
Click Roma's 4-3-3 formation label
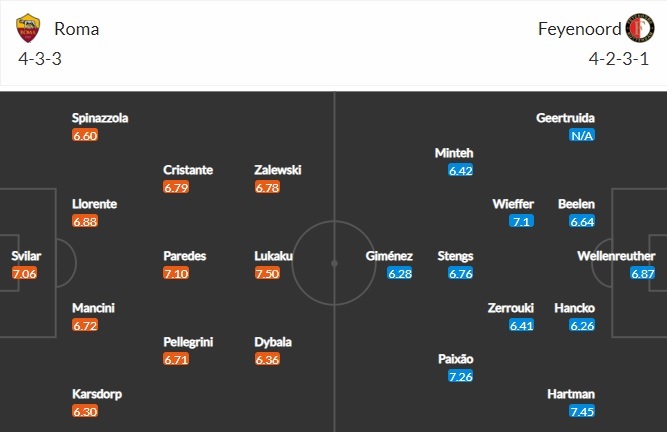pos(39,59)
